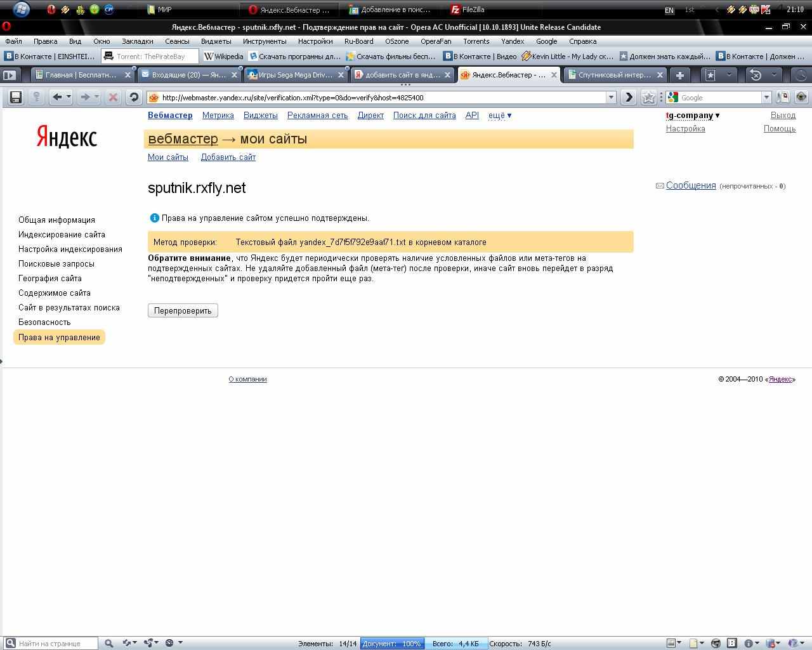Click the blue info icon next to confirmation message

tap(154, 218)
